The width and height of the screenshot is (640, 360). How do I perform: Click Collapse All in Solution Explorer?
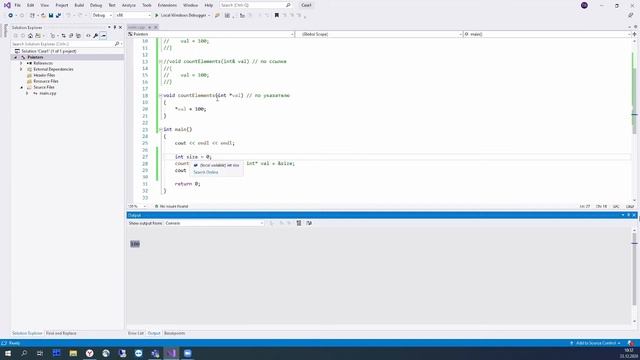[71, 36]
